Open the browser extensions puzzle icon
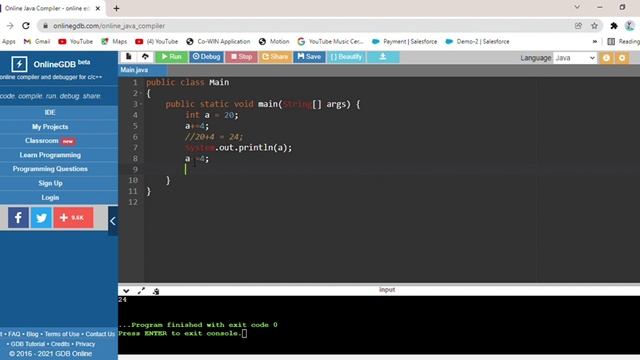Viewport: 640px width, 360px height. click(x=613, y=26)
